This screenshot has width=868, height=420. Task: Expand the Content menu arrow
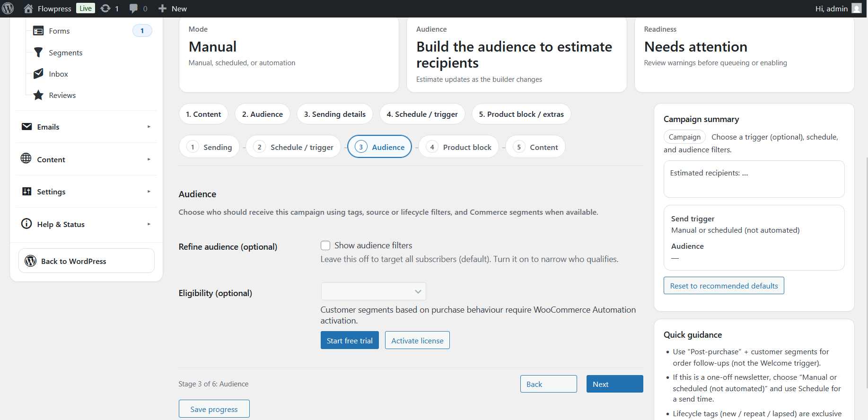click(x=149, y=159)
